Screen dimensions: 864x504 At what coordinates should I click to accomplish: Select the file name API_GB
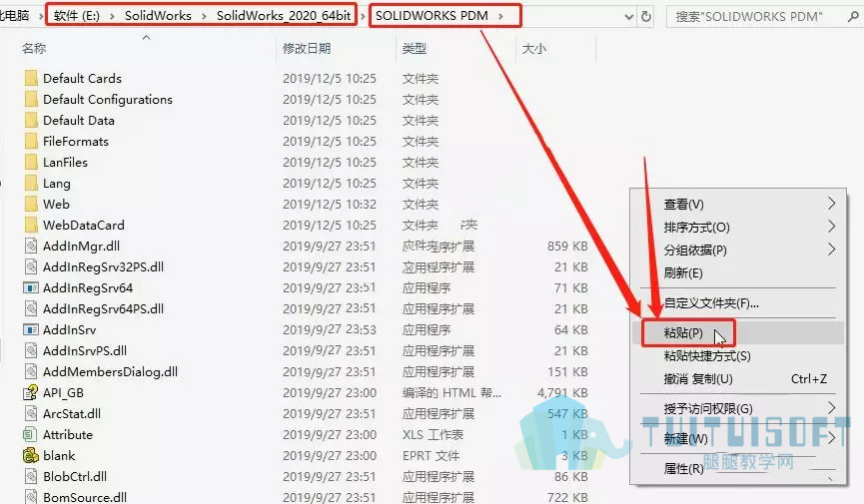click(x=63, y=393)
